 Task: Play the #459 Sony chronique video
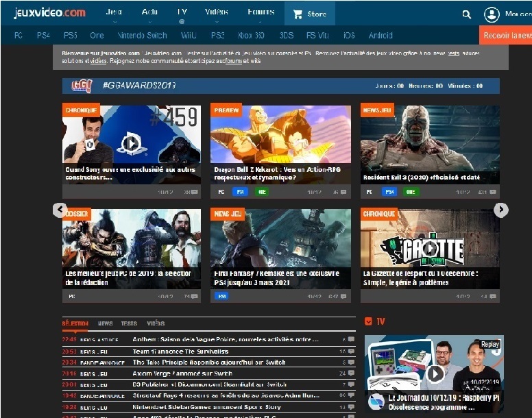131,143
